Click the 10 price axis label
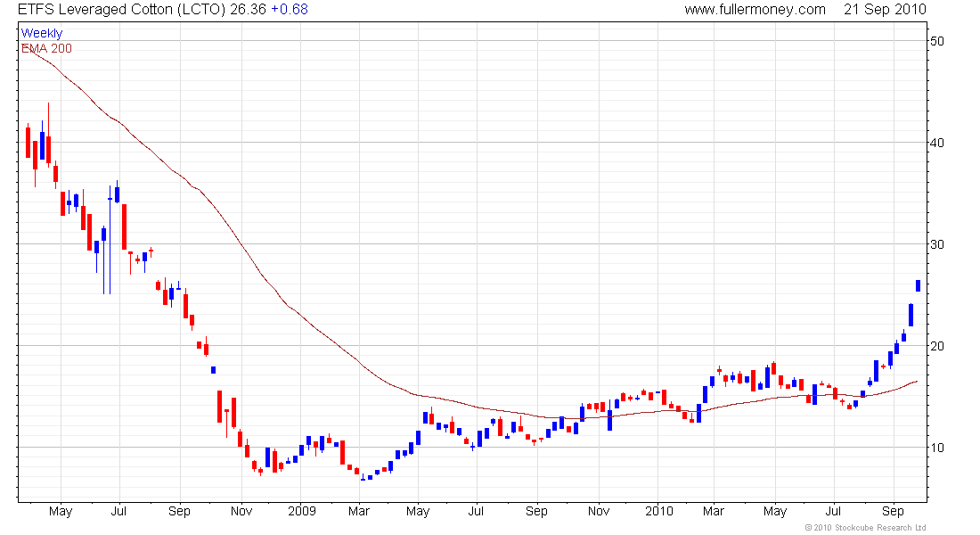Image resolution: width=980 pixels, height=535 pixels. (x=937, y=448)
